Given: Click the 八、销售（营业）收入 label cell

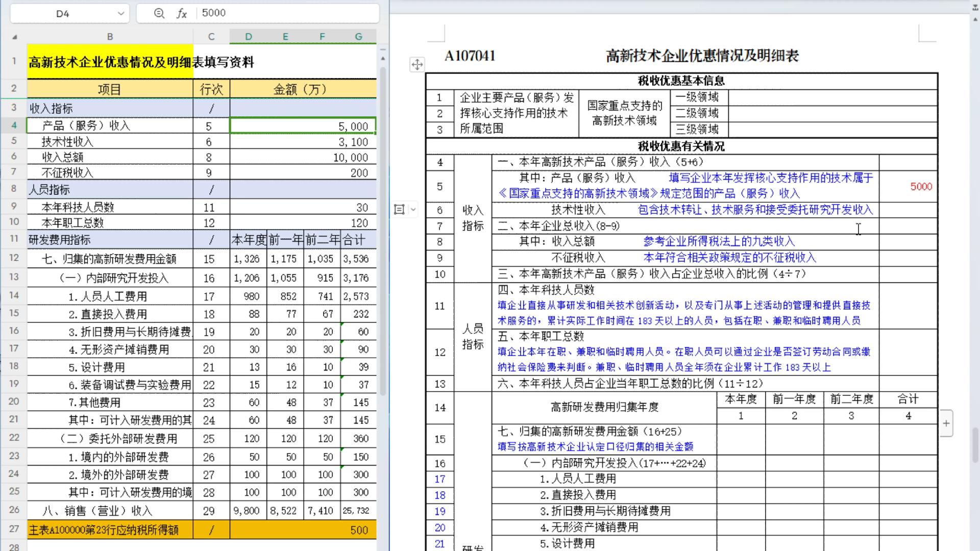Looking at the screenshot, I should point(110,511).
